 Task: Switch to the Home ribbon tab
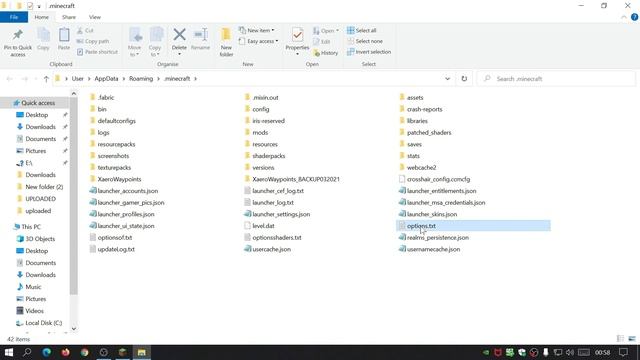(41, 17)
